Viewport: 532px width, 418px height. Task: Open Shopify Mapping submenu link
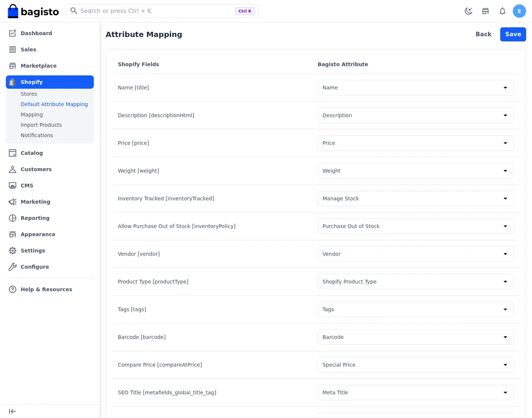point(31,114)
